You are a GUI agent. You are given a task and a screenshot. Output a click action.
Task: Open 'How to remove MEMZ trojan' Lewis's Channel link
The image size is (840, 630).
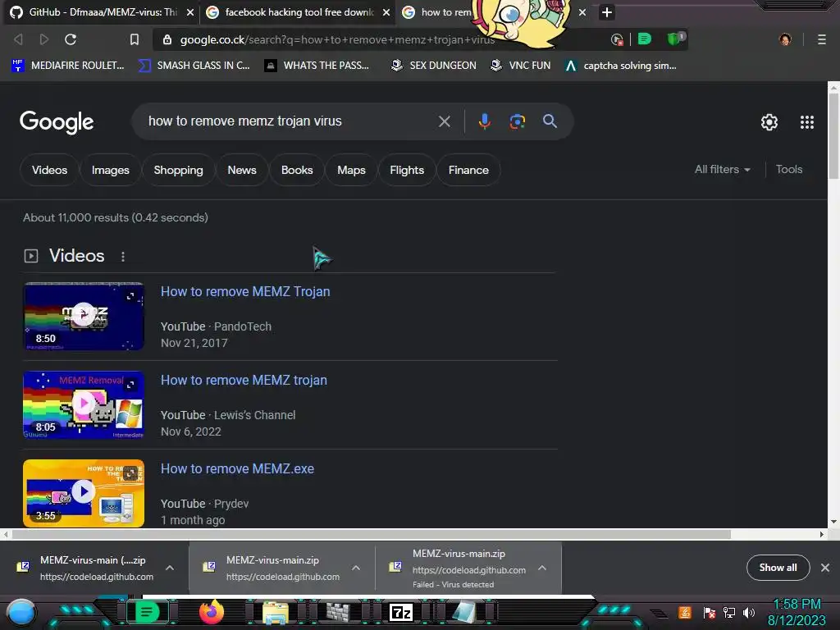coord(244,380)
